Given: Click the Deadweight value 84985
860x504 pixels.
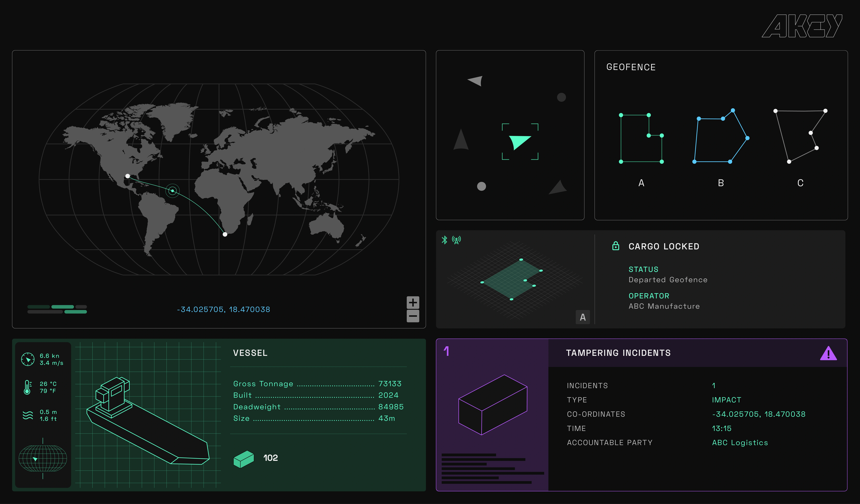Looking at the screenshot, I should (x=391, y=407).
